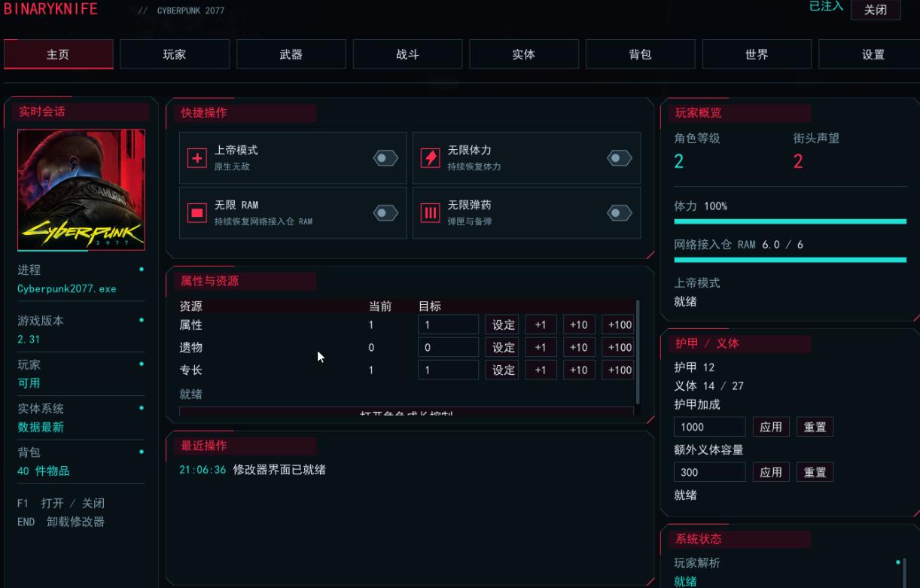The height and width of the screenshot is (588, 920).
Task: Focus the 遗物 target input field
Action: pyautogui.click(x=449, y=347)
